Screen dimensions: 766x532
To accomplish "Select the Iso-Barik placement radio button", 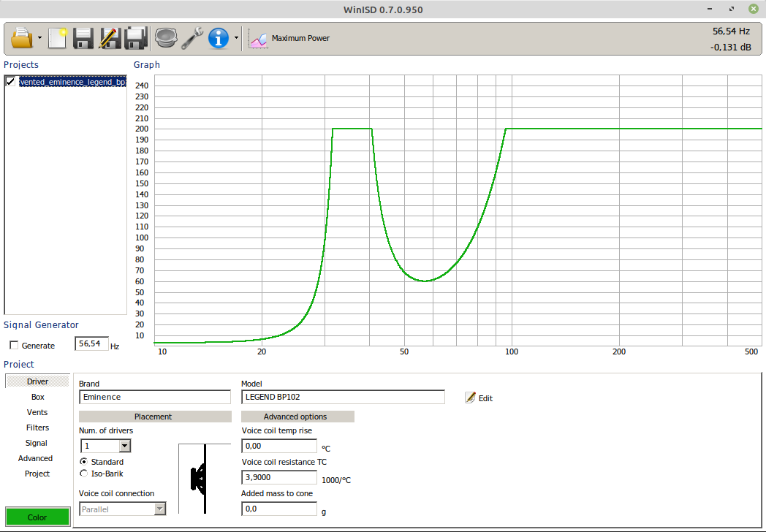I will [x=84, y=474].
